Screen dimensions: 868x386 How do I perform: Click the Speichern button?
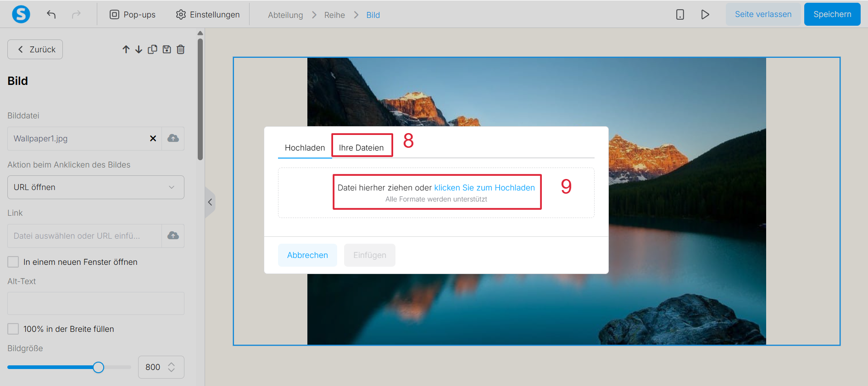click(x=832, y=14)
